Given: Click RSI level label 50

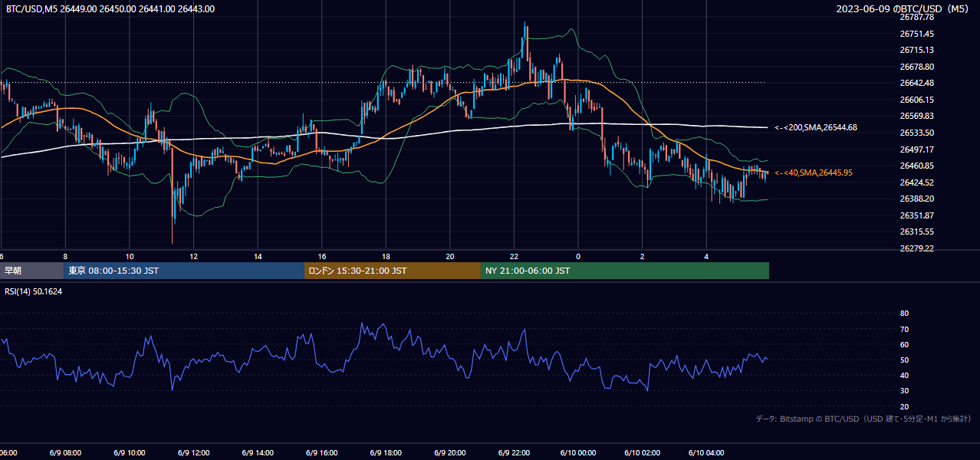Looking at the screenshot, I should click(904, 360).
